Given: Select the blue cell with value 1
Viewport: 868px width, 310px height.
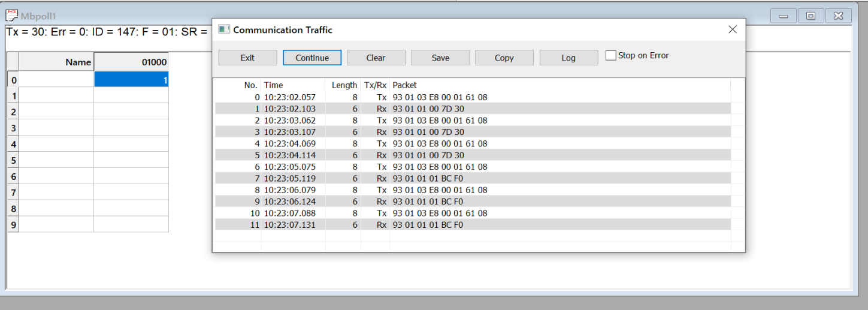Looking at the screenshot, I should click(x=131, y=80).
